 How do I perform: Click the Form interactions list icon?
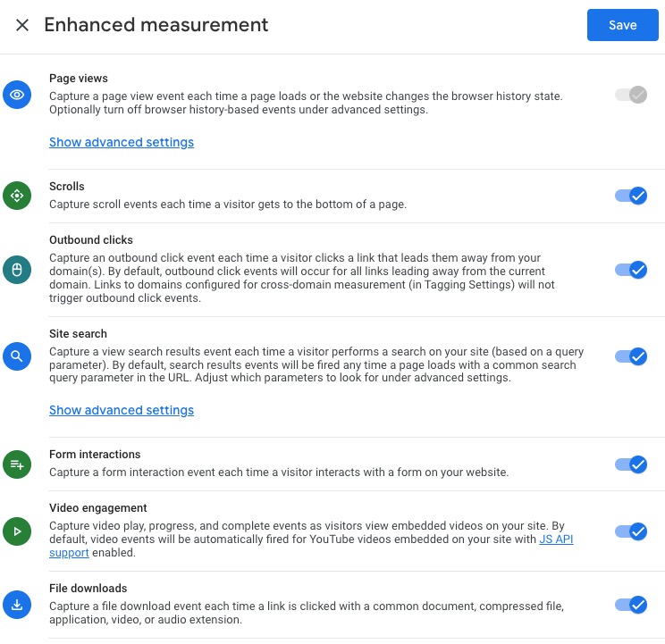click(x=17, y=464)
